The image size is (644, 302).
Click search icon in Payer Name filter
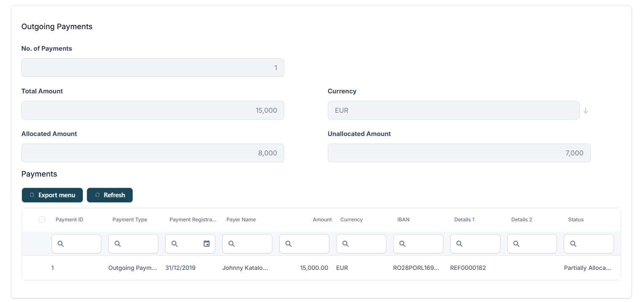click(231, 244)
